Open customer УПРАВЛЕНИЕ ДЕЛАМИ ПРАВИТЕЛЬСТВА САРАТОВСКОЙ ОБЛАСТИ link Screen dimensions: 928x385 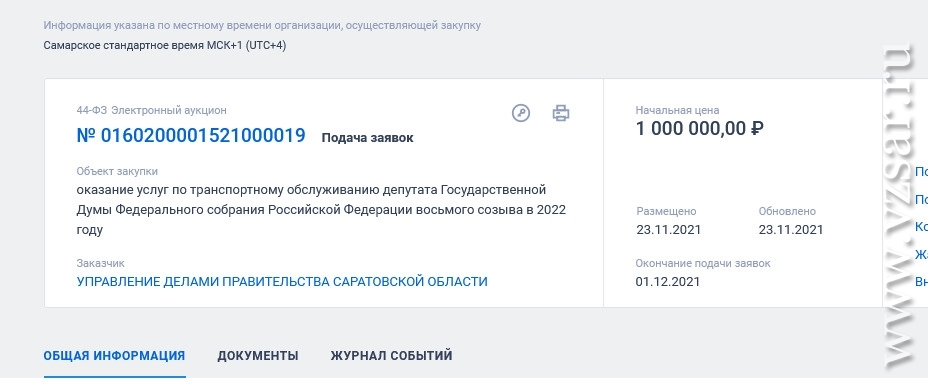pos(282,282)
